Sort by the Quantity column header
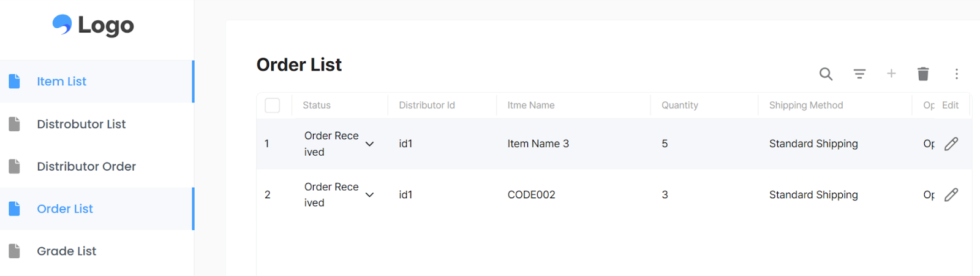Screen dimensions: 980x276 [680, 105]
